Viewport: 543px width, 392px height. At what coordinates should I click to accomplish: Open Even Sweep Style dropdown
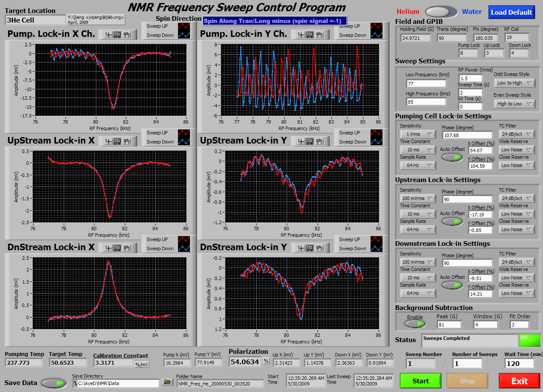514,104
